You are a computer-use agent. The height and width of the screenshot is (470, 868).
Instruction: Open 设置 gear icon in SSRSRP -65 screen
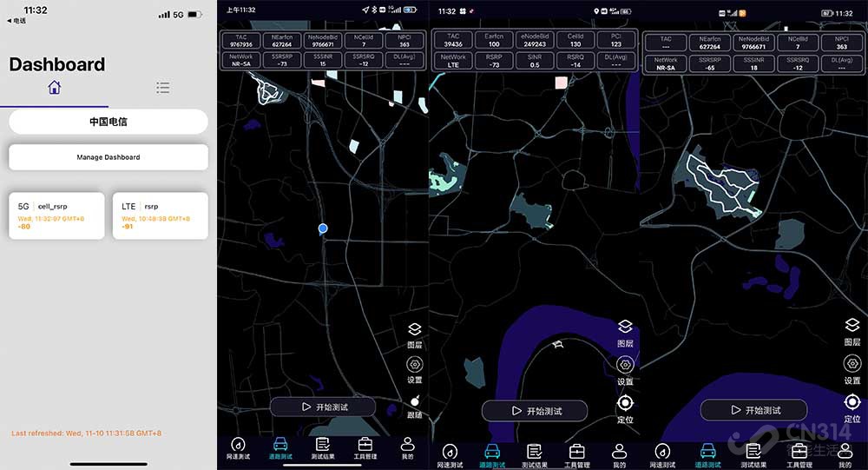[x=852, y=370]
